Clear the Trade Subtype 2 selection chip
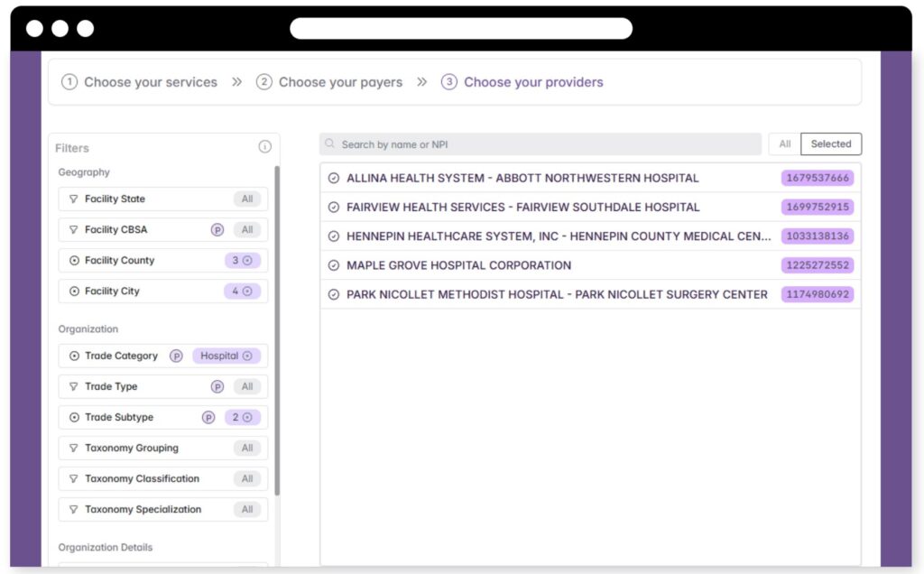The image size is (924, 574). pyautogui.click(x=247, y=417)
